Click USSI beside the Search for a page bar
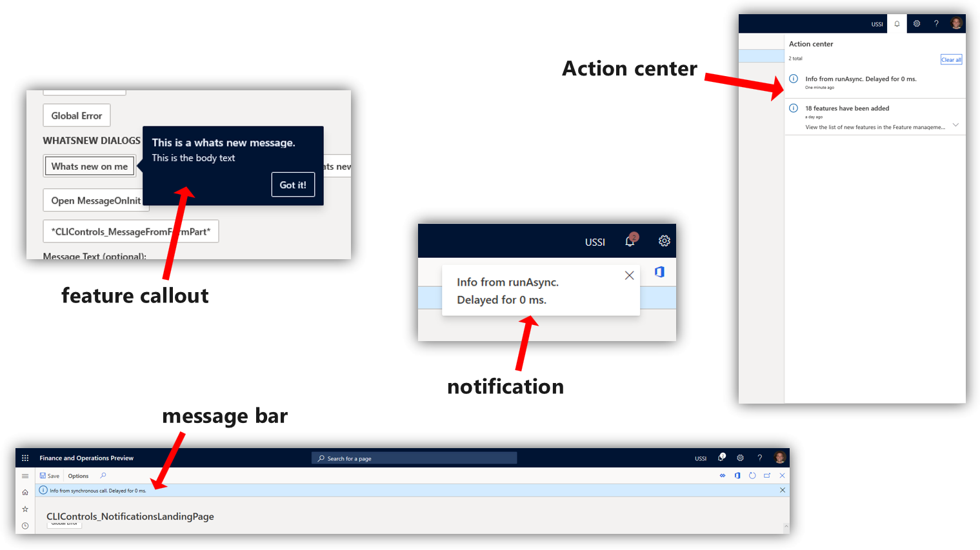Screen dimensions: 980x550 pos(701,459)
